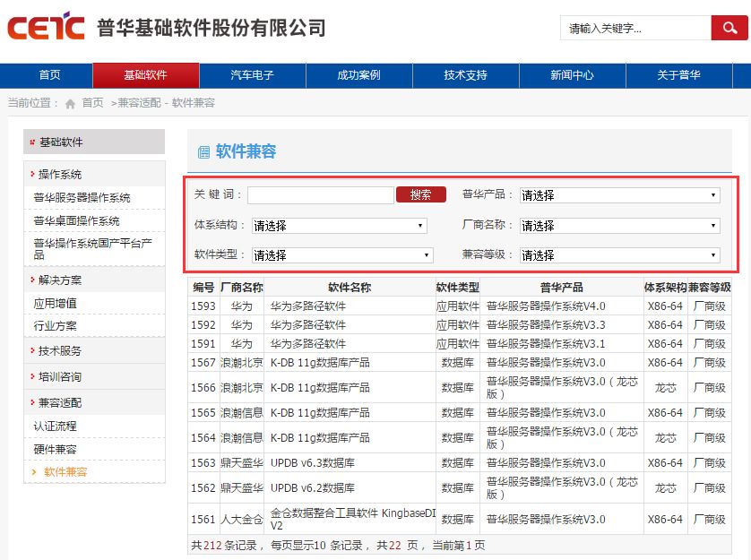
Task: Click table cell 1567
Action: [x=203, y=363]
